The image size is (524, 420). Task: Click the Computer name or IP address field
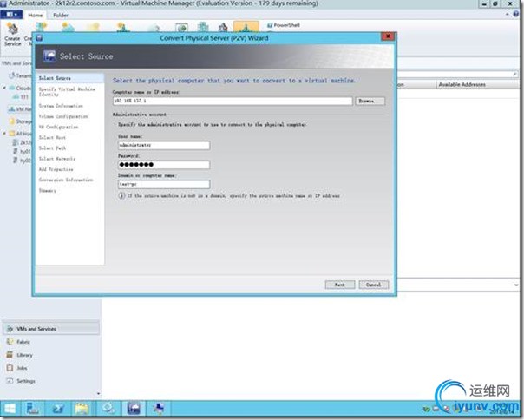(233, 101)
